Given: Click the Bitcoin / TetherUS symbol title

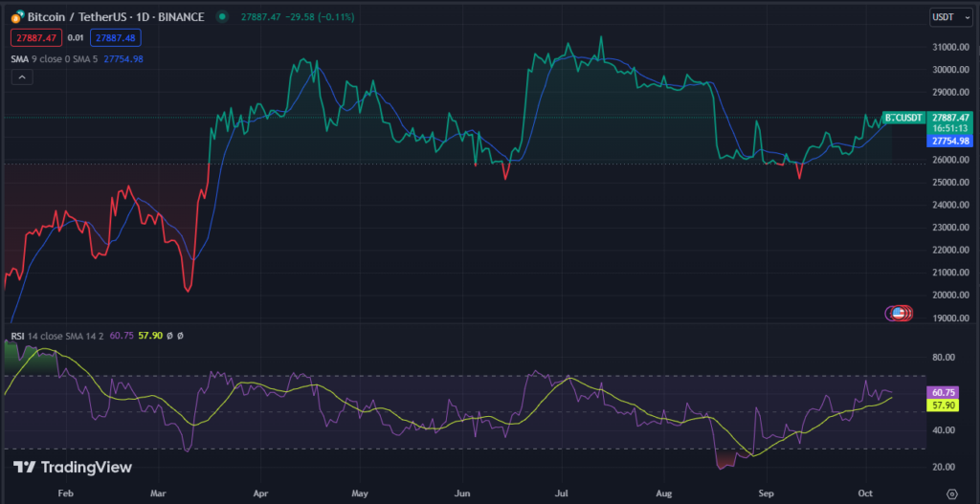Looking at the screenshot, I should (x=116, y=17).
